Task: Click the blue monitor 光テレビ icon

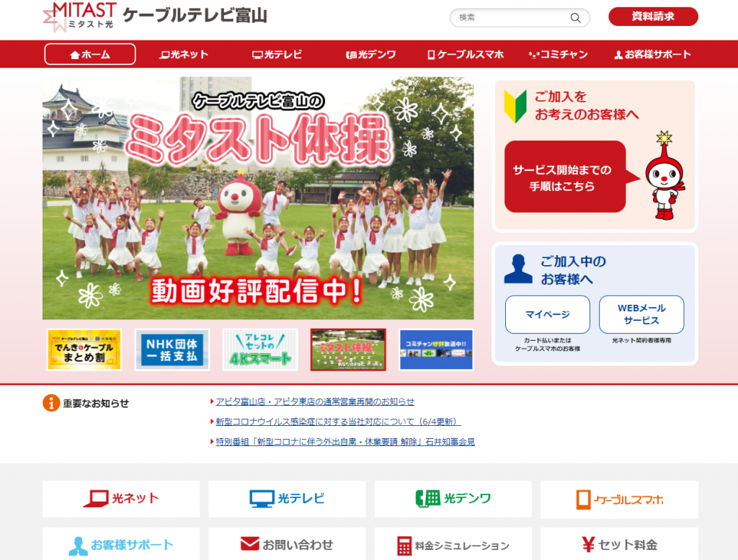Action: point(262,499)
